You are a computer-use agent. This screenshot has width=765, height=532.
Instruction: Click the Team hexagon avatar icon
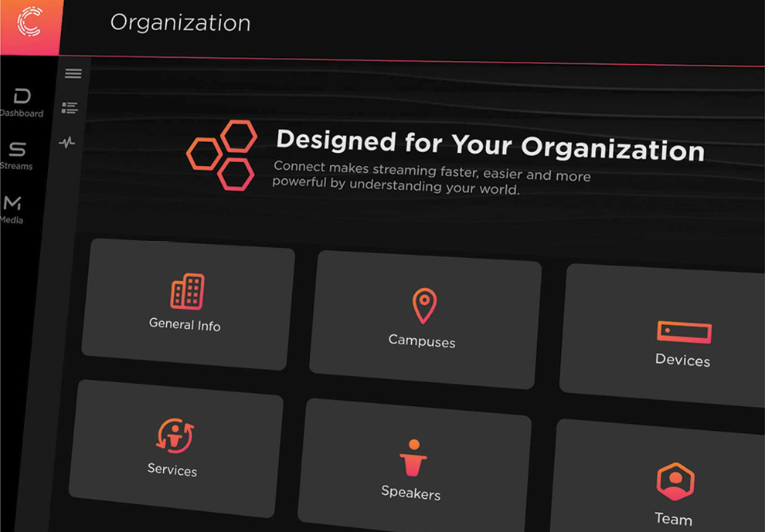click(x=675, y=482)
